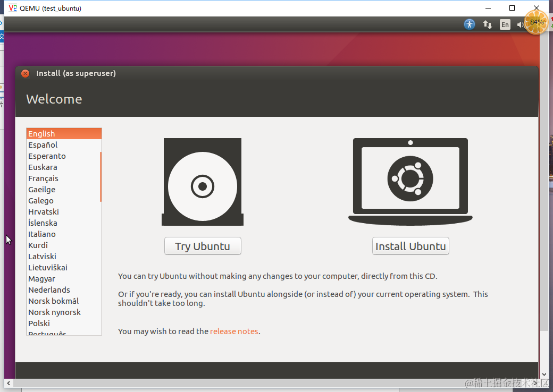
Task: Click the QEMU window left scroll arrow
Action: [x=9, y=383]
